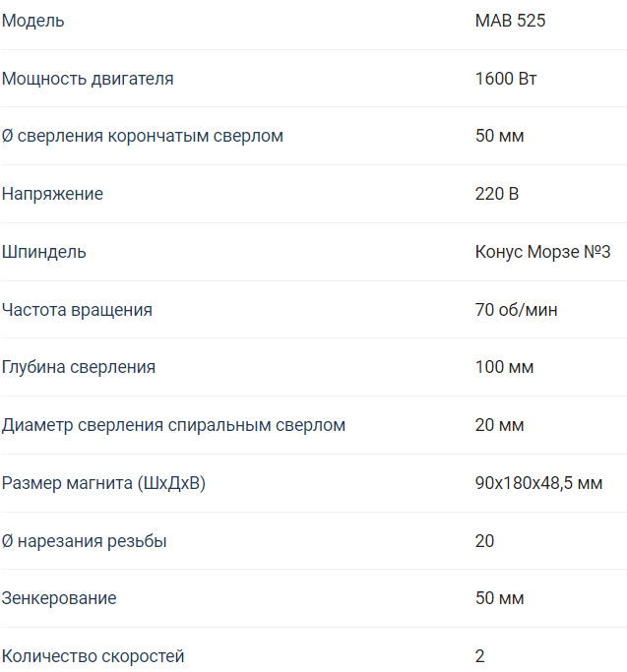The height and width of the screenshot is (672, 627).
Task: Click the 'Шпиндель' row label
Action: coord(43,252)
